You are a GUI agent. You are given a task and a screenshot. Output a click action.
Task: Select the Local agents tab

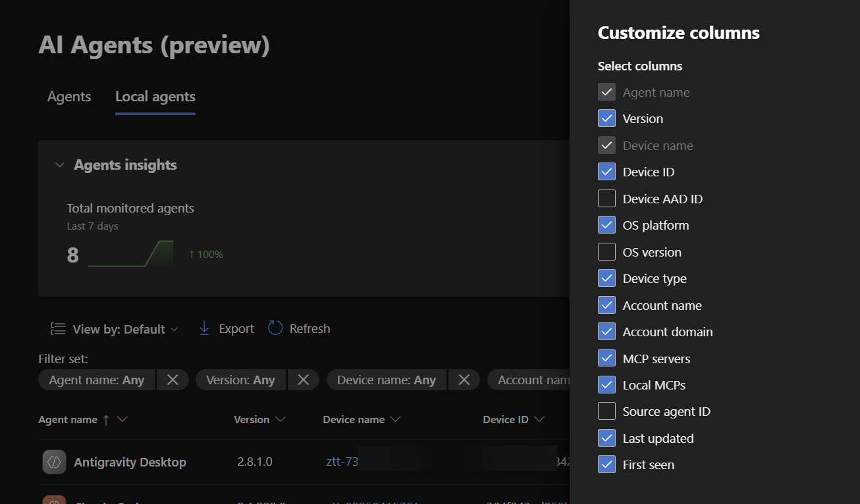tap(155, 97)
